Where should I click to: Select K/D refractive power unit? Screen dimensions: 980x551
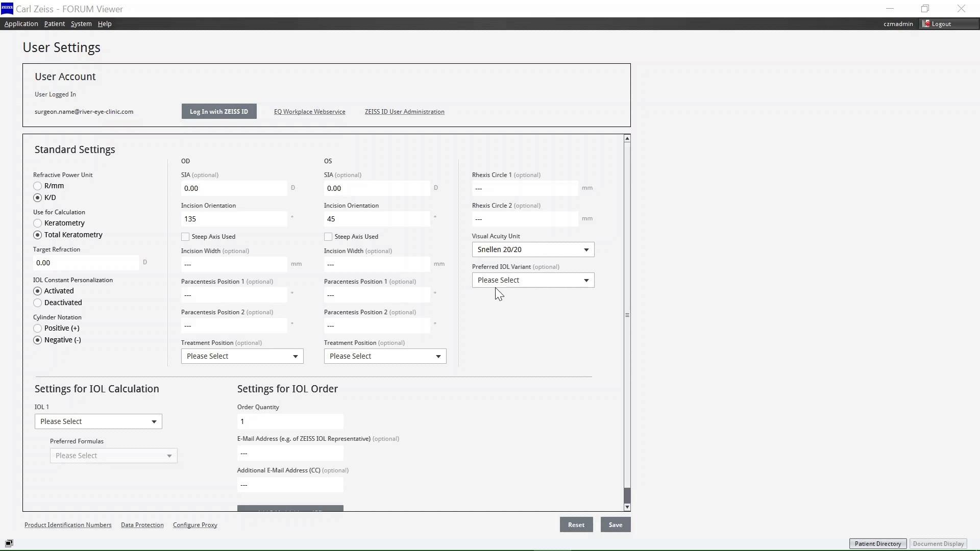pyautogui.click(x=37, y=198)
